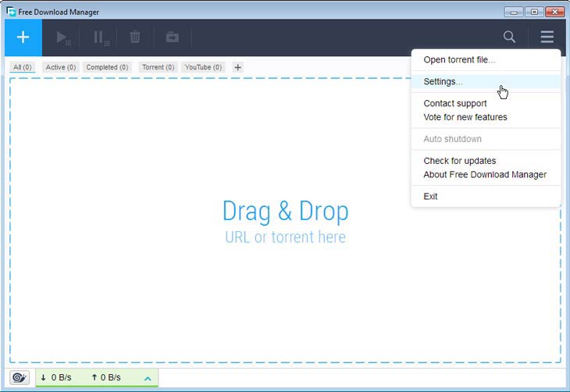This screenshot has width=570, height=392.
Task: Delete selected download with trash icon
Action: (135, 37)
